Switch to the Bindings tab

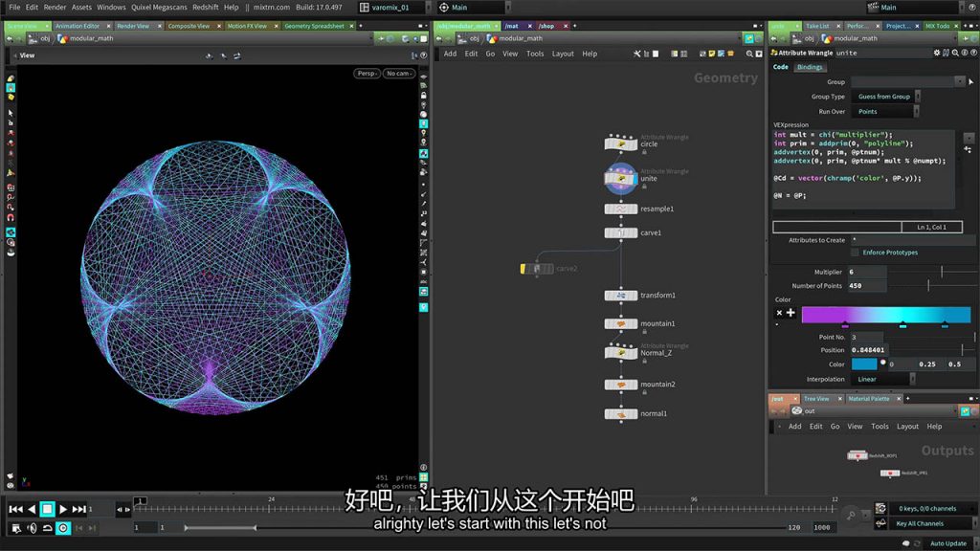pos(810,67)
